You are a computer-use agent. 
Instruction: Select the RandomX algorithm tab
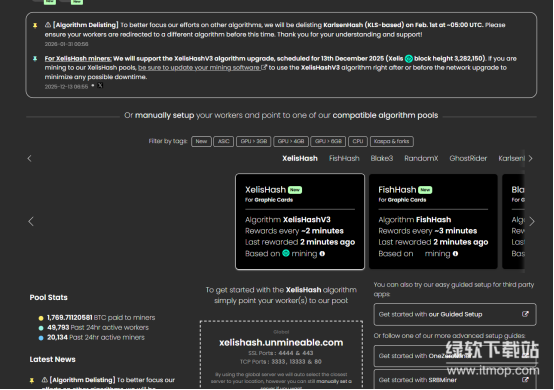point(421,159)
